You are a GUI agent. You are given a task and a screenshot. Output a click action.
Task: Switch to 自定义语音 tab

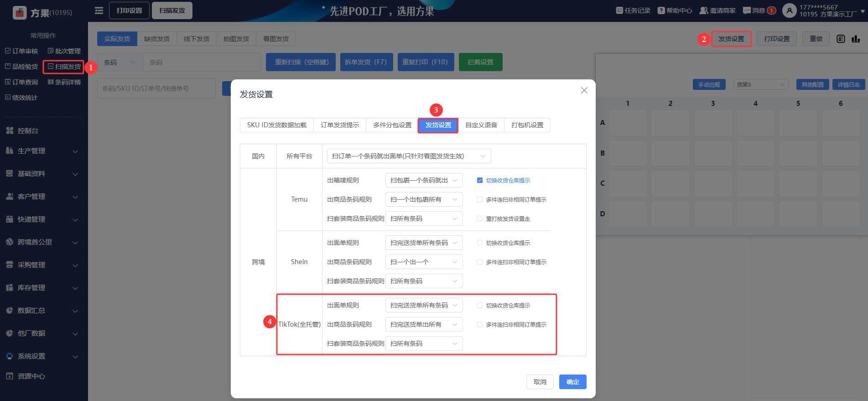pos(481,125)
